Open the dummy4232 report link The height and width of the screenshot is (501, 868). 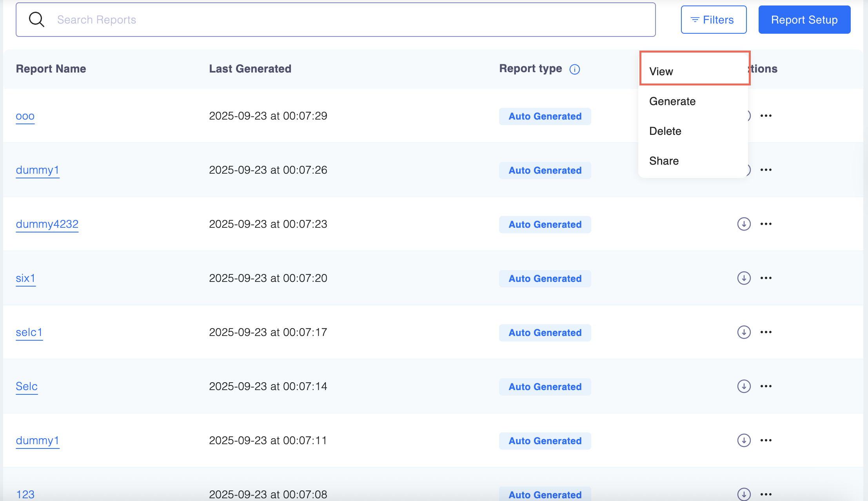(x=47, y=224)
